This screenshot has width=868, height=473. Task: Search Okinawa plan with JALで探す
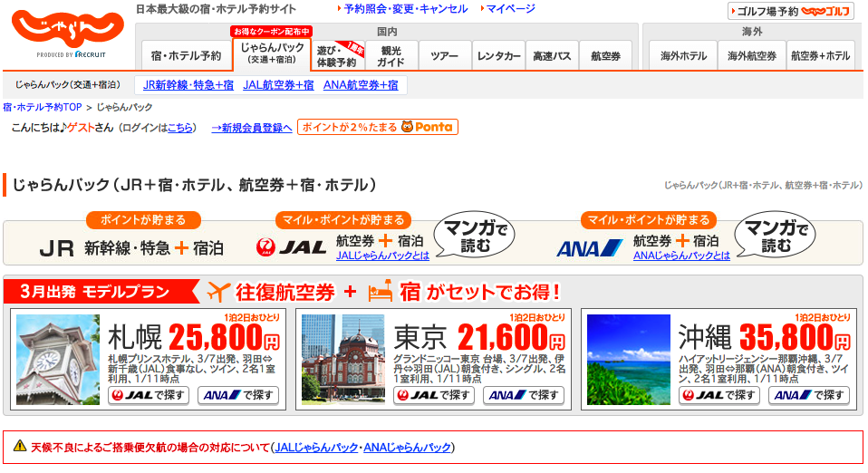(719, 395)
